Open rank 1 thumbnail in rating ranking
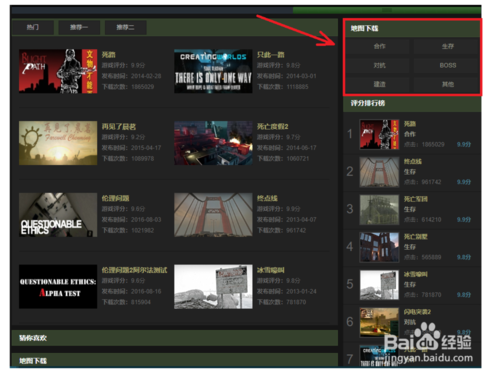This screenshot has width=500, height=375. [379, 134]
